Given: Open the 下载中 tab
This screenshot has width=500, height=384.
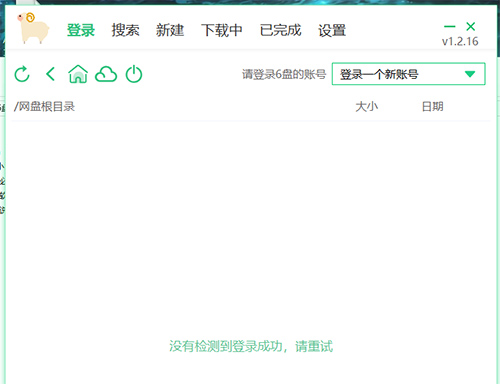Looking at the screenshot, I should 222,30.
